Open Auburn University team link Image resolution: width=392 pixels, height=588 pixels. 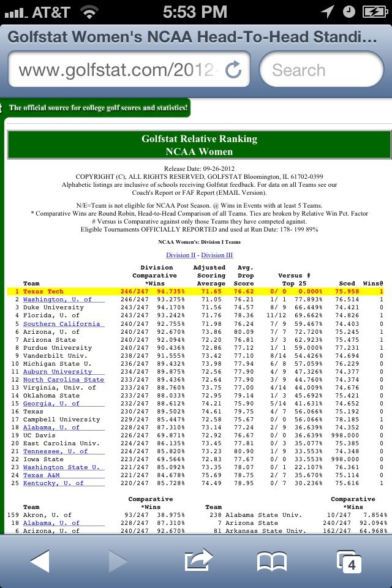[58, 372]
